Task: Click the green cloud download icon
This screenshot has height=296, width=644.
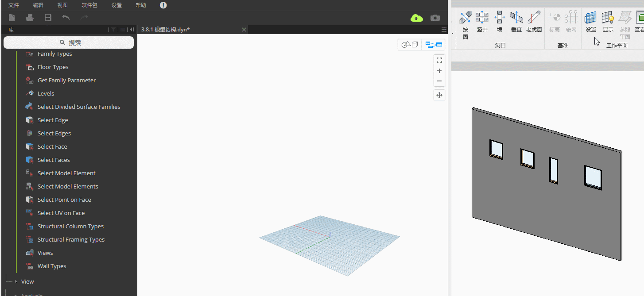Action: (x=417, y=18)
